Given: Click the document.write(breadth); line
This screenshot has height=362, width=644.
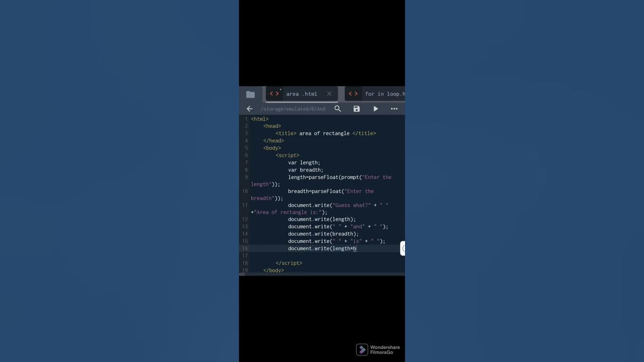Looking at the screenshot, I should pos(323,234).
